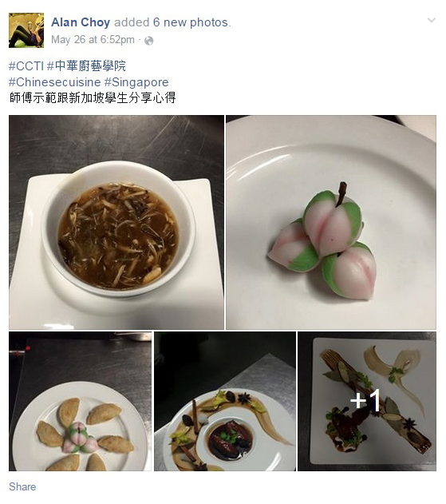This screenshot has height=504, width=446.
Task: Click the public audience globe icon
Action: [x=149, y=41]
